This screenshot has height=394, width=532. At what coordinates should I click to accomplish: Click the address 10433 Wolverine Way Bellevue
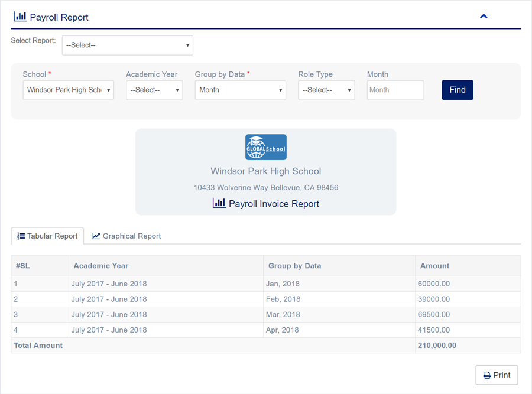(265, 187)
